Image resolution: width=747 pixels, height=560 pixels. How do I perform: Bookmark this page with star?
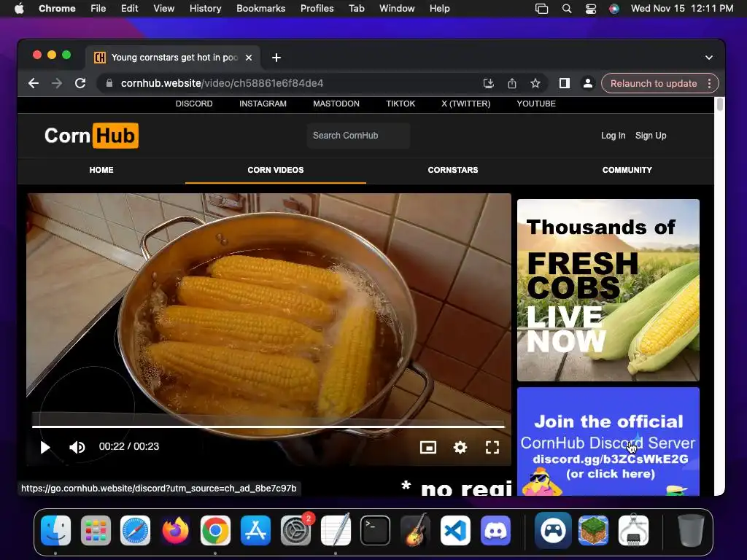coord(535,83)
